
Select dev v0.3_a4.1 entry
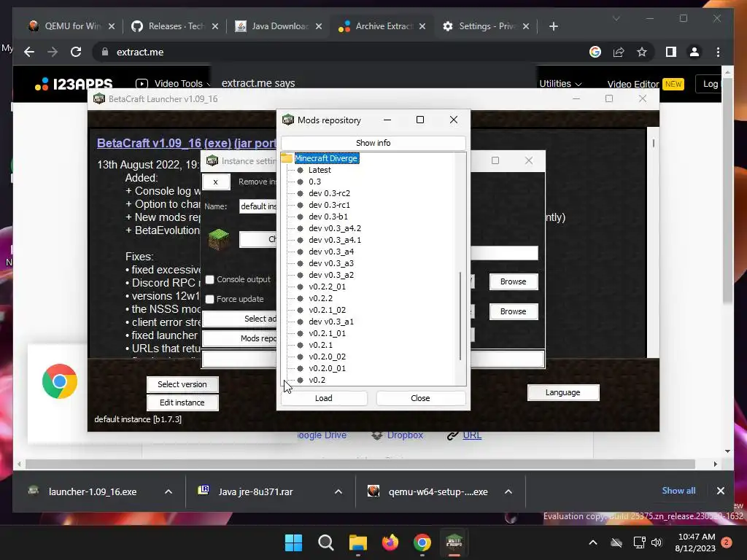(x=335, y=240)
